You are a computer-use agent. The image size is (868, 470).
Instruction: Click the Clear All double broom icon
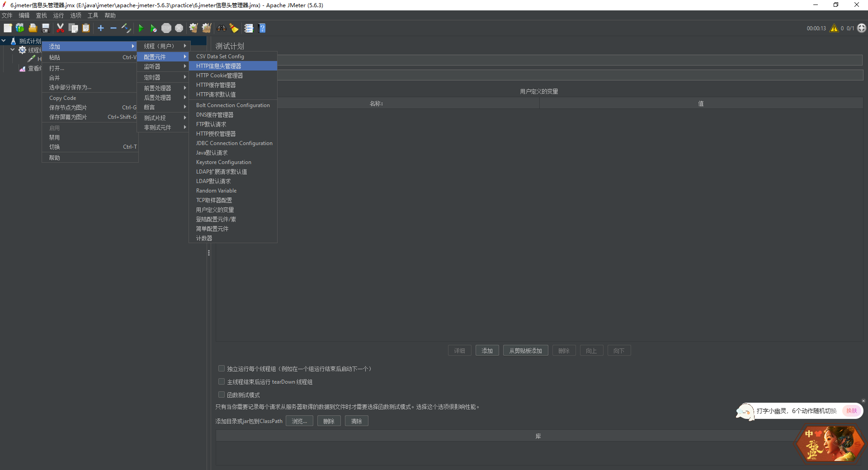(207, 28)
